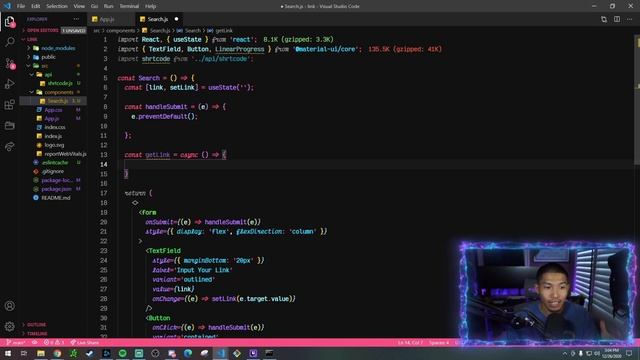Open editor more actions ellipsis
This screenshot has width=640, height=360.
pos(630,19)
